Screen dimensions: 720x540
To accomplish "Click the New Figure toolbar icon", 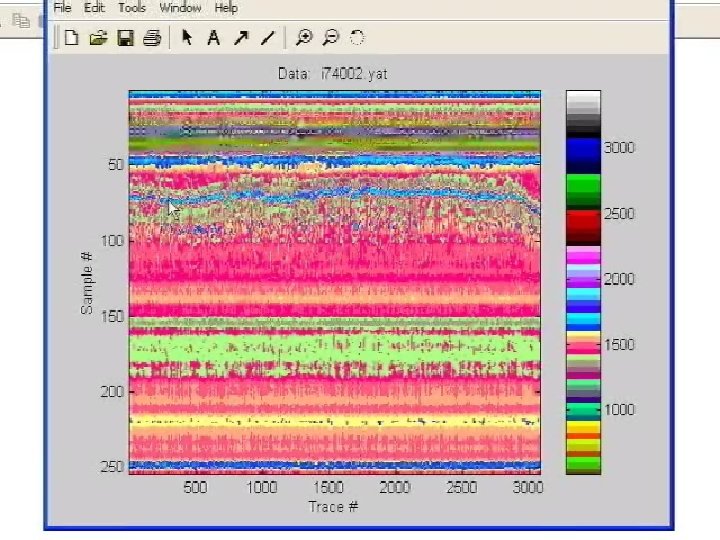I will pyautogui.click(x=71, y=38).
